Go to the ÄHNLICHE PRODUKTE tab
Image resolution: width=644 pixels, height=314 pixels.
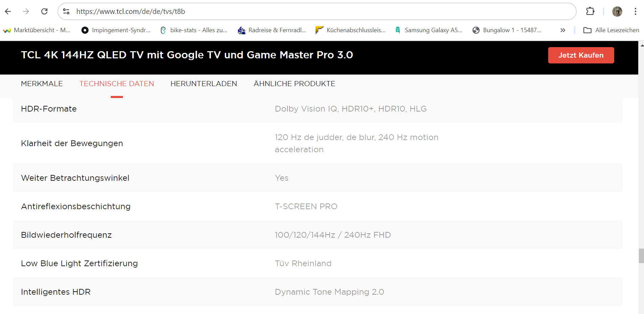pos(295,84)
